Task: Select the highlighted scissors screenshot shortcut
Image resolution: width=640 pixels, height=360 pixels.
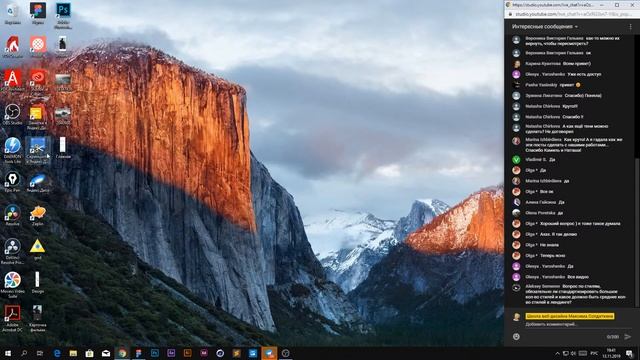Action: click(x=38, y=150)
